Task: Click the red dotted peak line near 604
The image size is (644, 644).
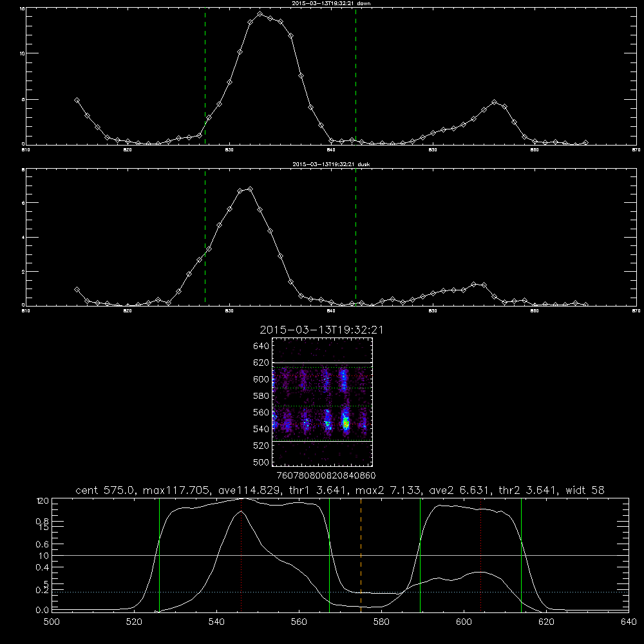Action: click(480, 555)
